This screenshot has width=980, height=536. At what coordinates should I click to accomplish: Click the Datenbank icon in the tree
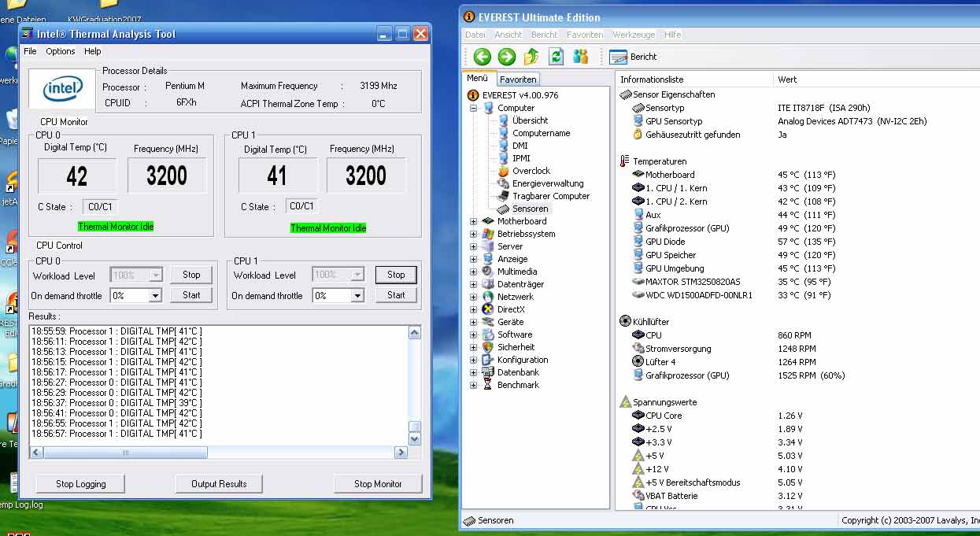[x=489, y=372]
